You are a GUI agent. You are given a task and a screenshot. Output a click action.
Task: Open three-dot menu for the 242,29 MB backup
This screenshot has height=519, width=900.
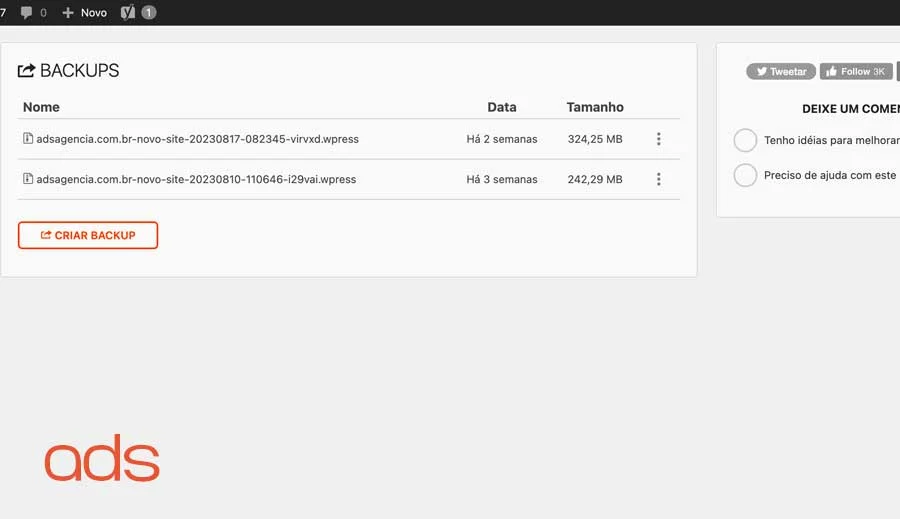pos(658,179)
